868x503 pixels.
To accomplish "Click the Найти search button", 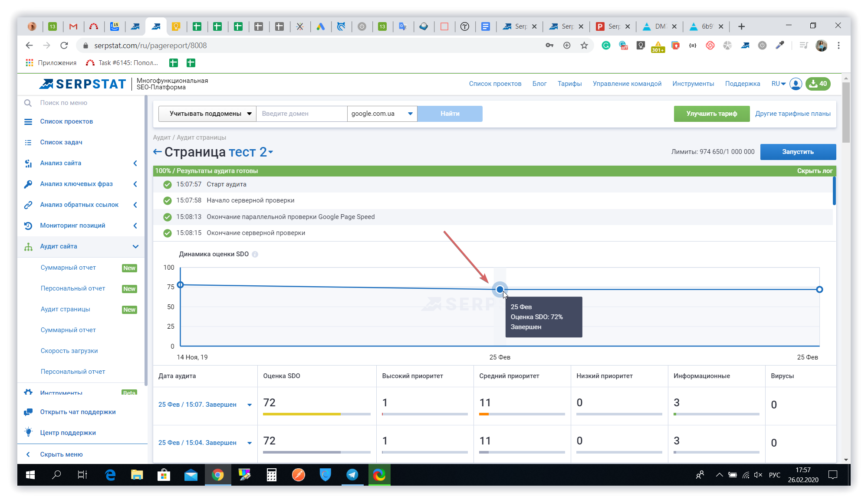I will (x=450, y=114).
